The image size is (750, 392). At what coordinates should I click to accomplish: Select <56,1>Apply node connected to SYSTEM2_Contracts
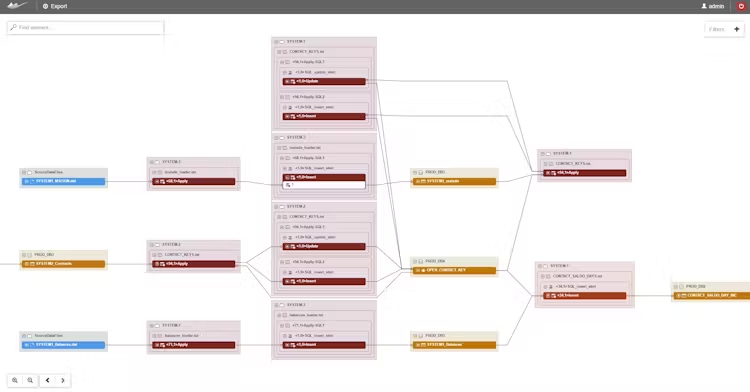tap(194, 264)
